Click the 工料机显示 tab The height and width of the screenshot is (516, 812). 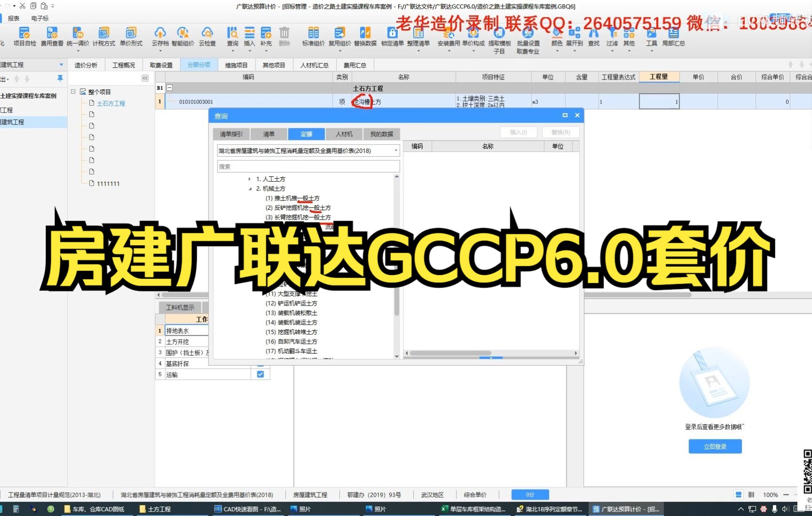click(180, 307)
